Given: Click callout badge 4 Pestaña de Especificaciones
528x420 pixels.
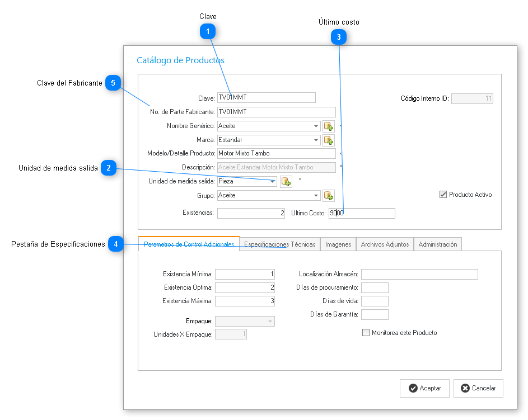Looking at the screenshot, I should (116, 244).
